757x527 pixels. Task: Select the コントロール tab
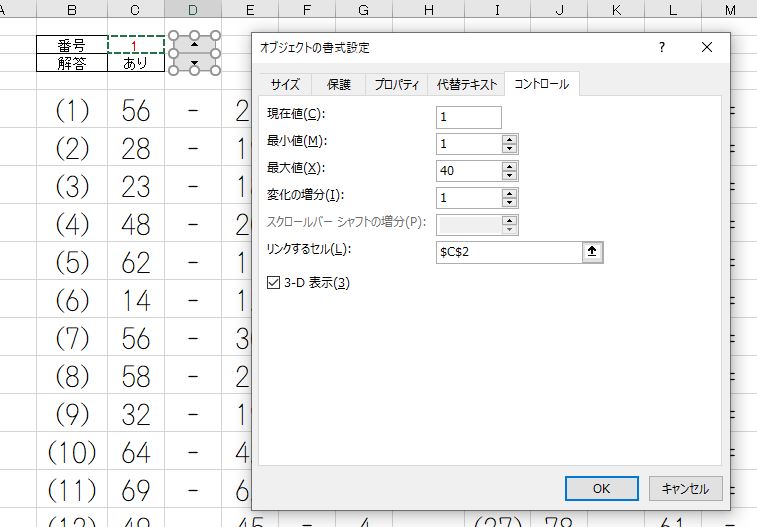point(542,84)
